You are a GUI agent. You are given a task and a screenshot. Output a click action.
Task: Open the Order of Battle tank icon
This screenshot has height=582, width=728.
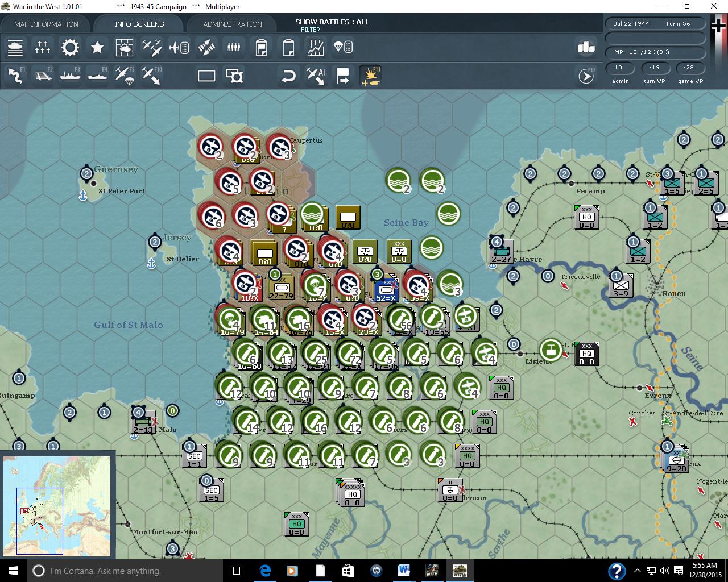[15, 47]
